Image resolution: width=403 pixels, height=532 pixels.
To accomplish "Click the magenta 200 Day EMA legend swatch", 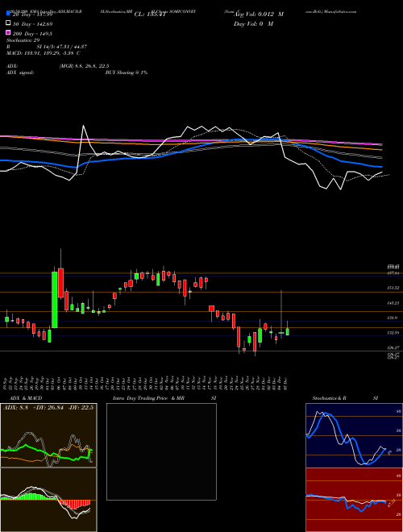I will tap(8, 33).
